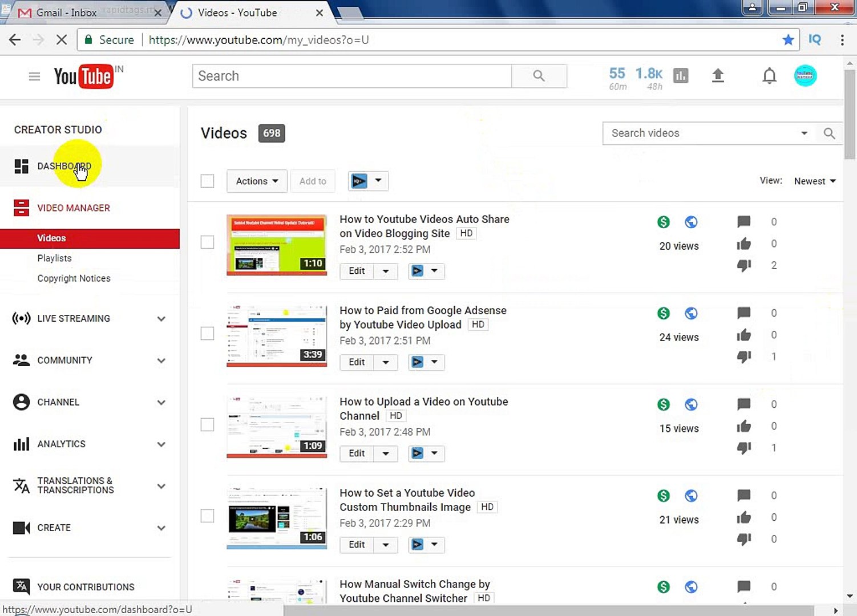
Task: Click the Add to button
Action: coord(313,181)
